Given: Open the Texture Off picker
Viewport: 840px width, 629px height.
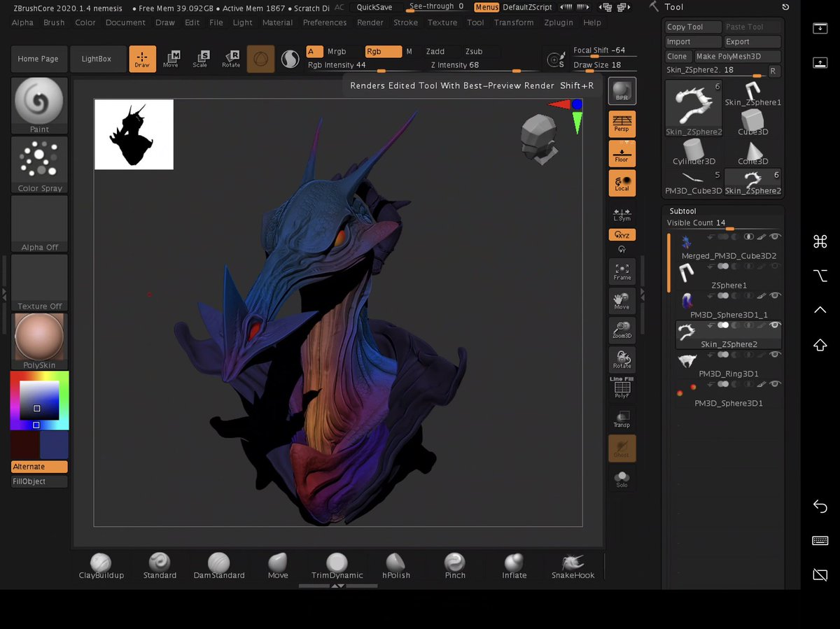Looking at the screenshot, I should point(39,282).
